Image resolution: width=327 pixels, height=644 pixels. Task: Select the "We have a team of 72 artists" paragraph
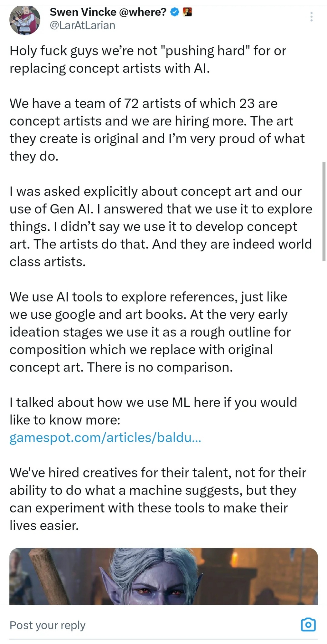(154, 130)
